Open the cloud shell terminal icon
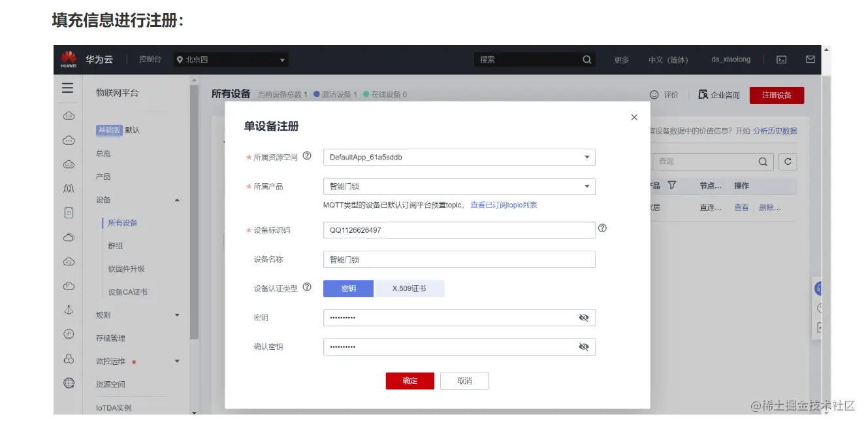 pos(781,59)
